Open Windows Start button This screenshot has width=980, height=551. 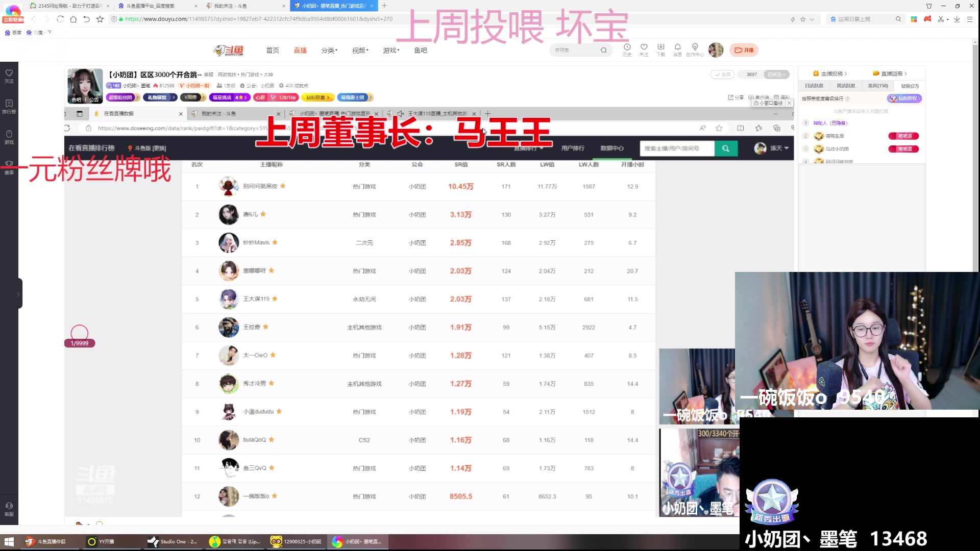[x=9, y=541]
